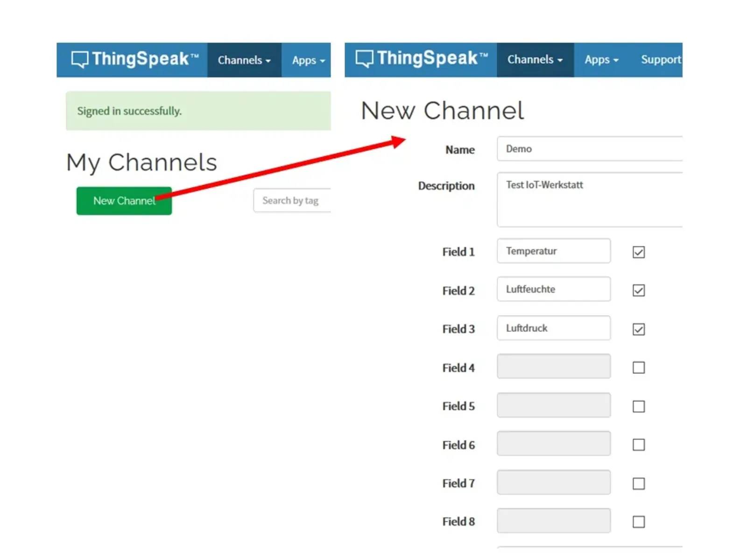Viewport: 747px width, 560px height.
Task: Click the Search by tag field
Action: click(292, 200)
